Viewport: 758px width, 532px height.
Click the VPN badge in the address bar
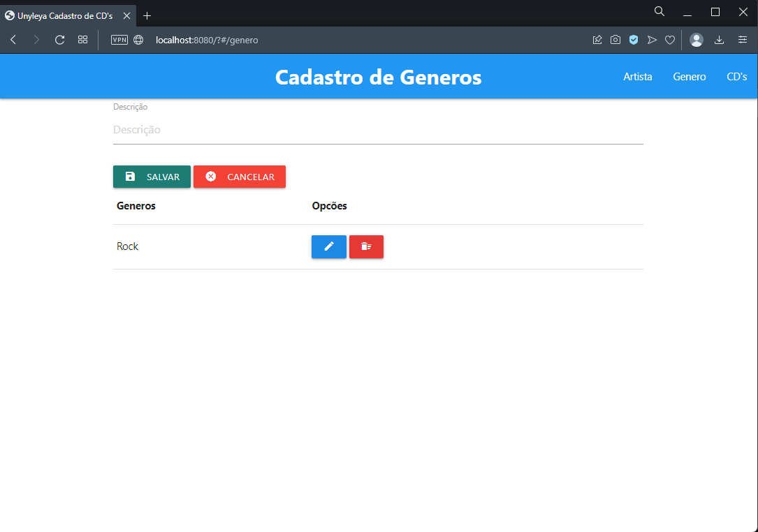point(119,40)
